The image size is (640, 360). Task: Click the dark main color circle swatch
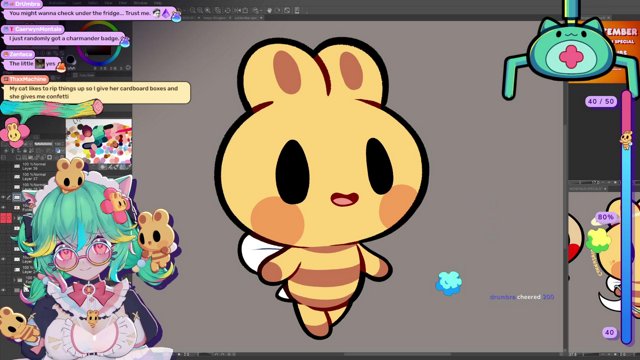(70, 60)
